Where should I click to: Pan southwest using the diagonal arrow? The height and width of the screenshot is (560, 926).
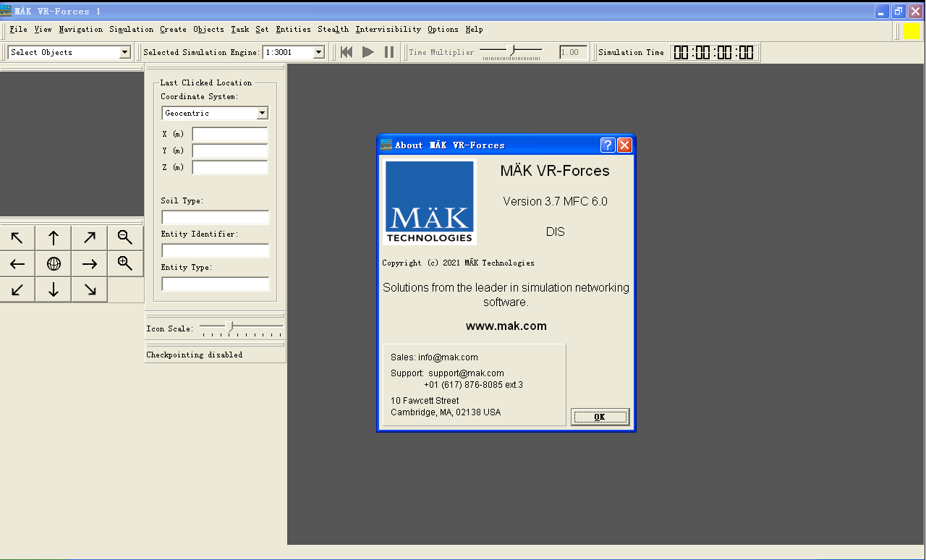click(x=17, y=289)
